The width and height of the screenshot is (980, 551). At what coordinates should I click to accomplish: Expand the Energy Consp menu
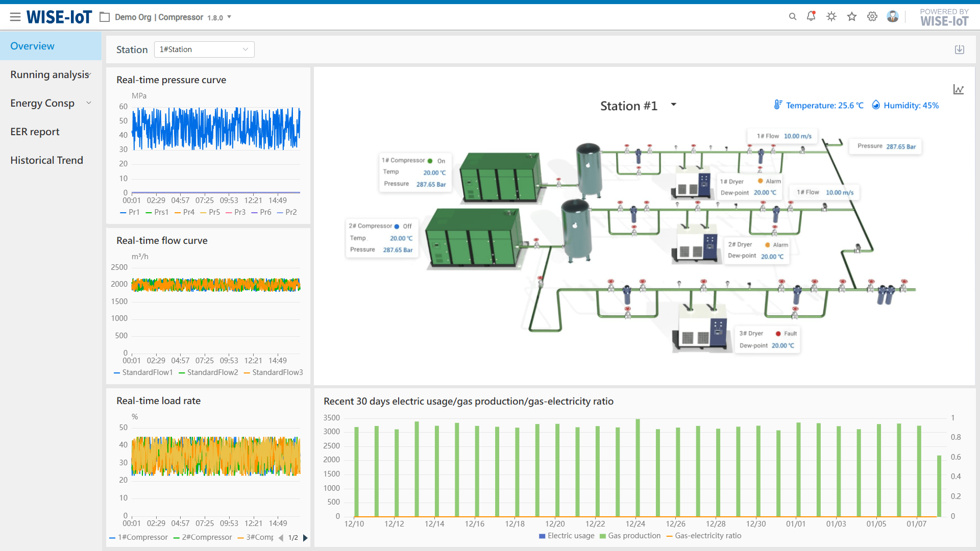51,103
